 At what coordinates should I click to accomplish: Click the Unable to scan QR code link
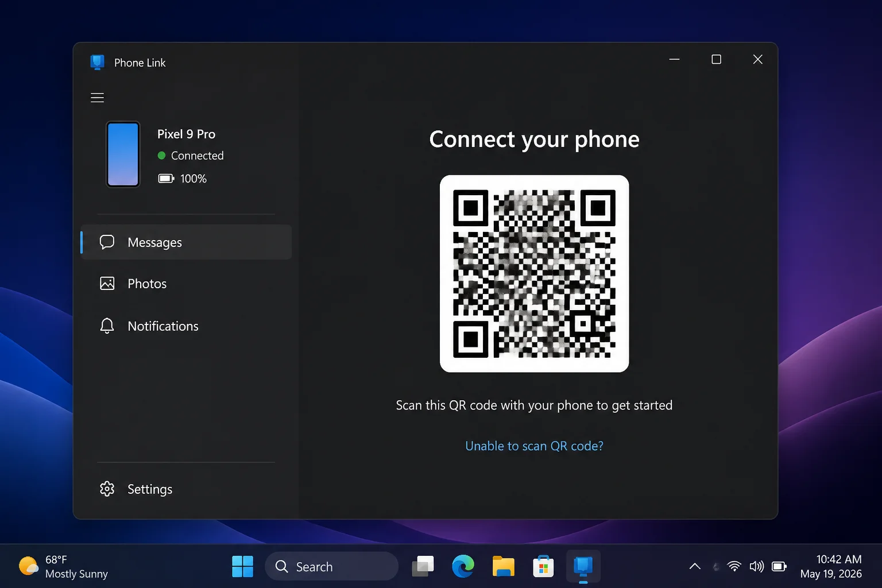[534, 446]
